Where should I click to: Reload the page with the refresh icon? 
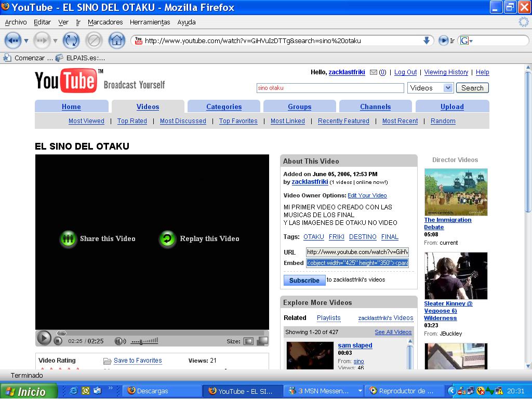pyautogui.click(x=71, y=41)
